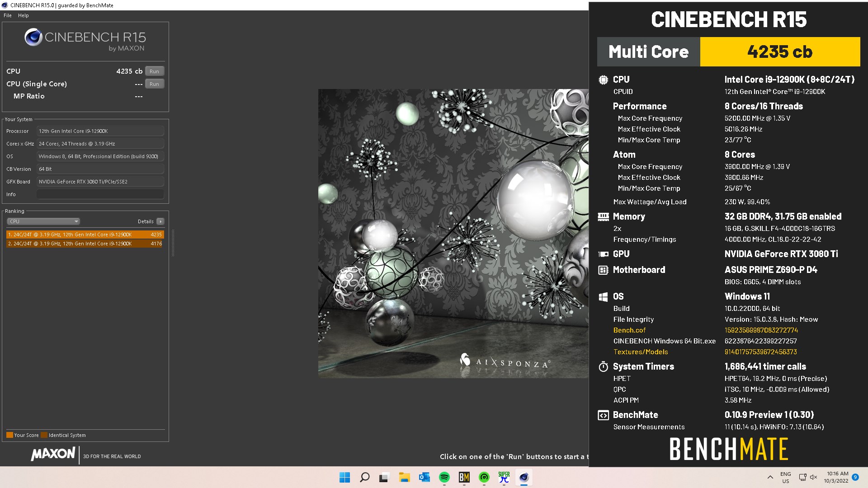
Task: Click the CPU chip icon in BenchMate
Action: pyautogui.click(x=603, y=80)
